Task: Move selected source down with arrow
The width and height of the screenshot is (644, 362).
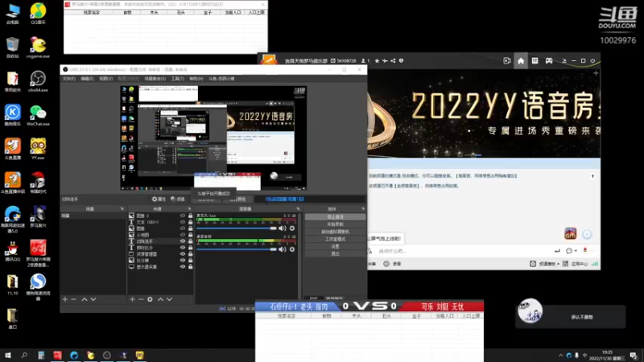Action: (x=169, y=299)
